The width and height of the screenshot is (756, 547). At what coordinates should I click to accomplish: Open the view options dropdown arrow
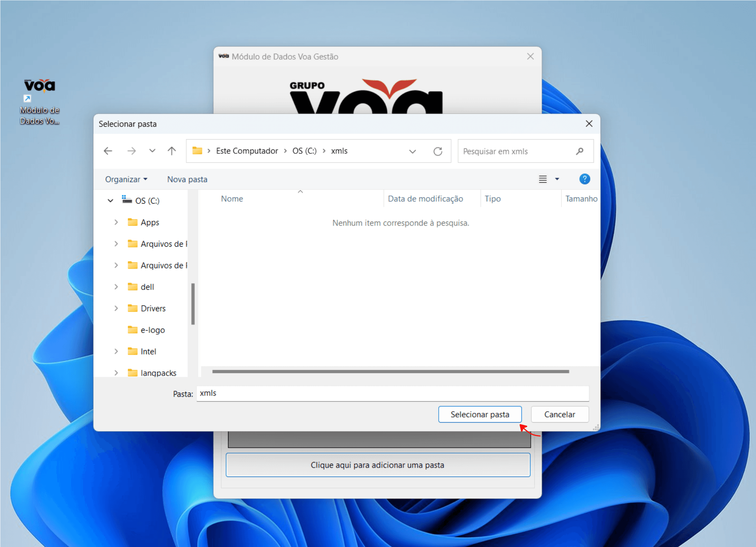click(x=557, y=179)
